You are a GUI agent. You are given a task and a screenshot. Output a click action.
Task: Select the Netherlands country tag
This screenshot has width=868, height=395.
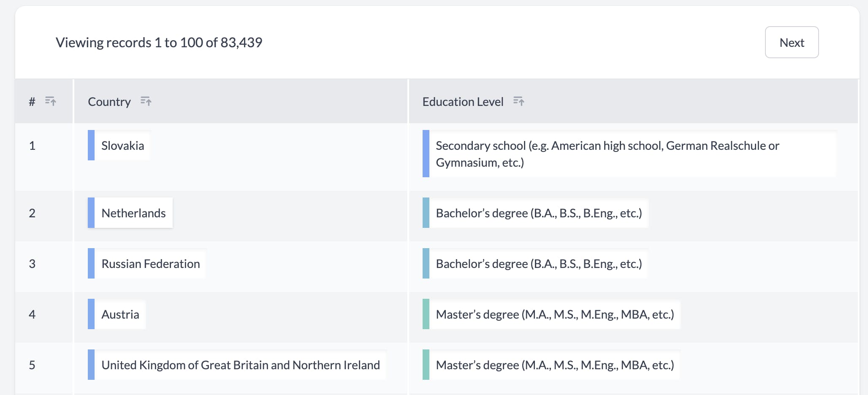(x=133, y=213)
